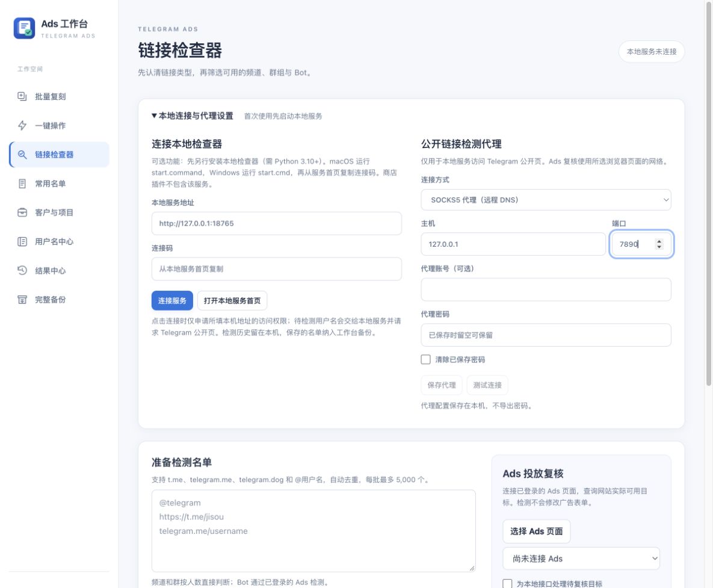Click the 客户与项目 briefcase icon
The image size is (713, 588).
[22, 212]
